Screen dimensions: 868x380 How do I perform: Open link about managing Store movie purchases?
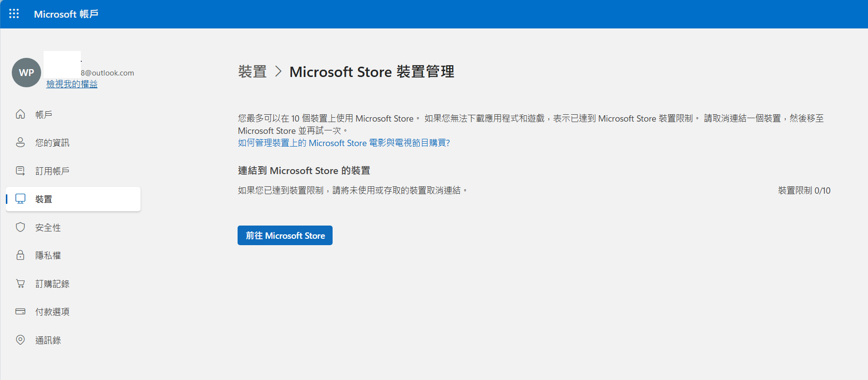click(x=344, y=143)
